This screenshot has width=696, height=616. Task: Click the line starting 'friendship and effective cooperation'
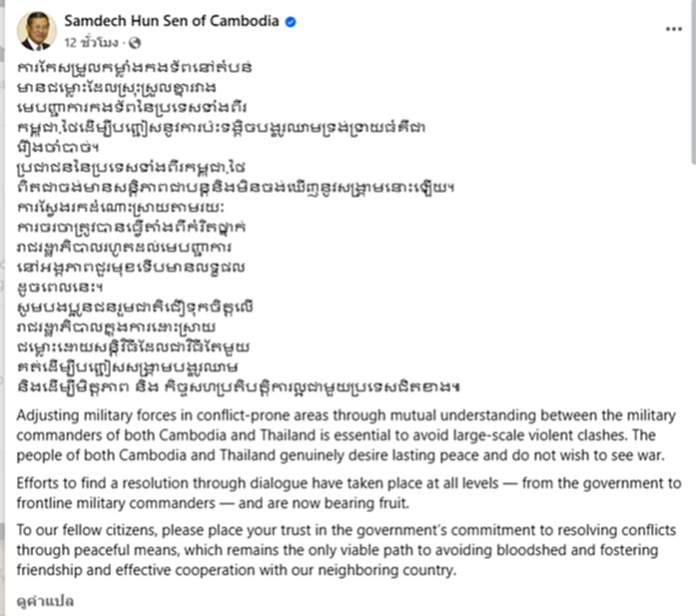tap(237, 570)
